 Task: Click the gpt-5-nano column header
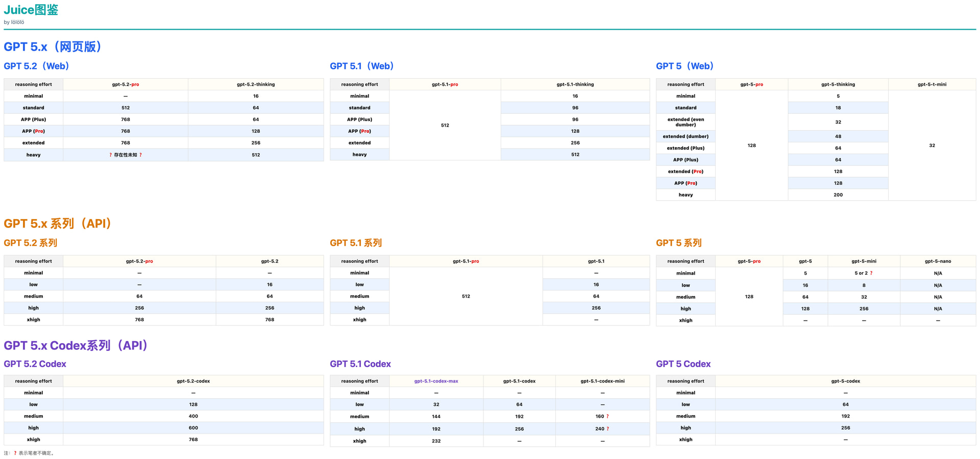[938, 261]
